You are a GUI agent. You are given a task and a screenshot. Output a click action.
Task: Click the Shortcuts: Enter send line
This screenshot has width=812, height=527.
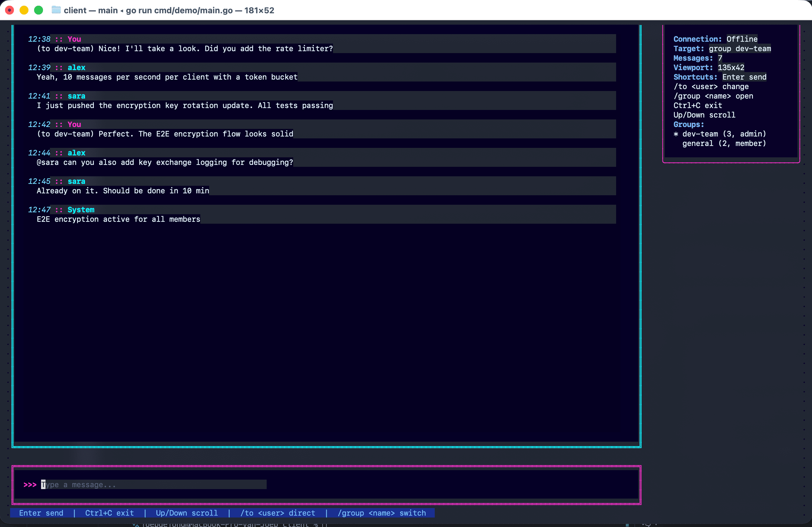coord(720,77)
